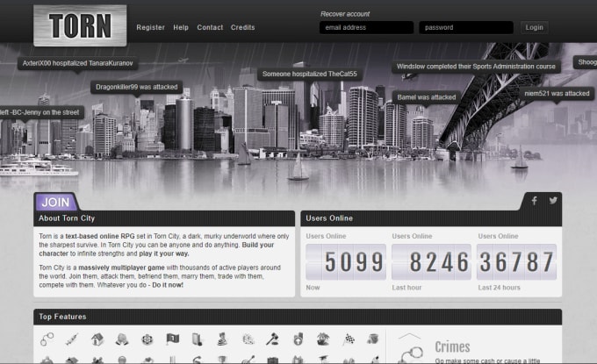Click 'Bamel was attacked' feed bubble
This screenshot has height=364, width=597.
tap(427, 97)
